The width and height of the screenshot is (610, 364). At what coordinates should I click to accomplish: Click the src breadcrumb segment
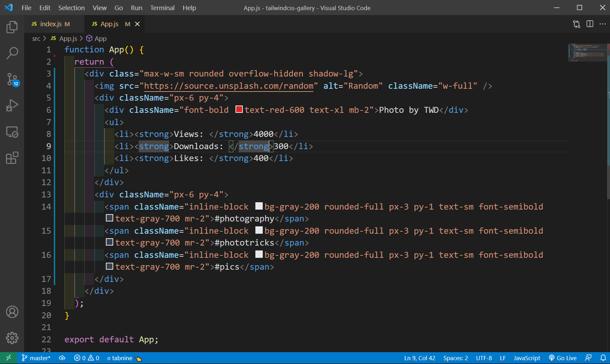(x=36, y=39)
